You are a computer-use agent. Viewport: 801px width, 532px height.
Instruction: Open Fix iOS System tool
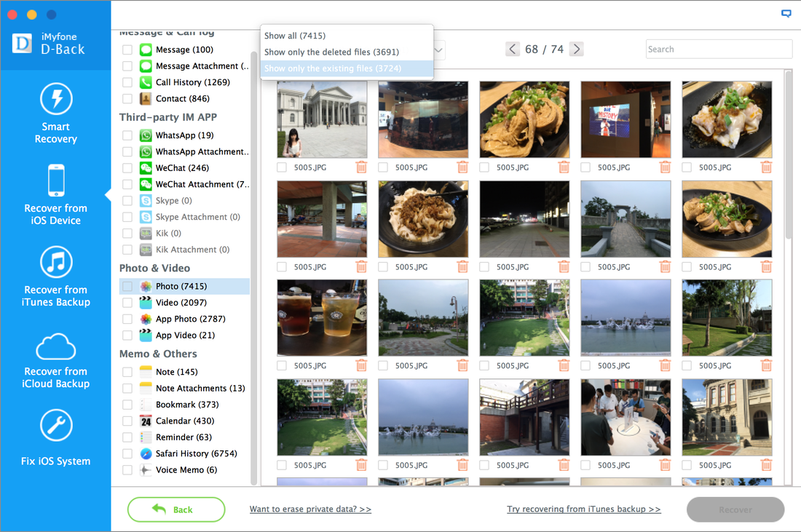point(55,438)
